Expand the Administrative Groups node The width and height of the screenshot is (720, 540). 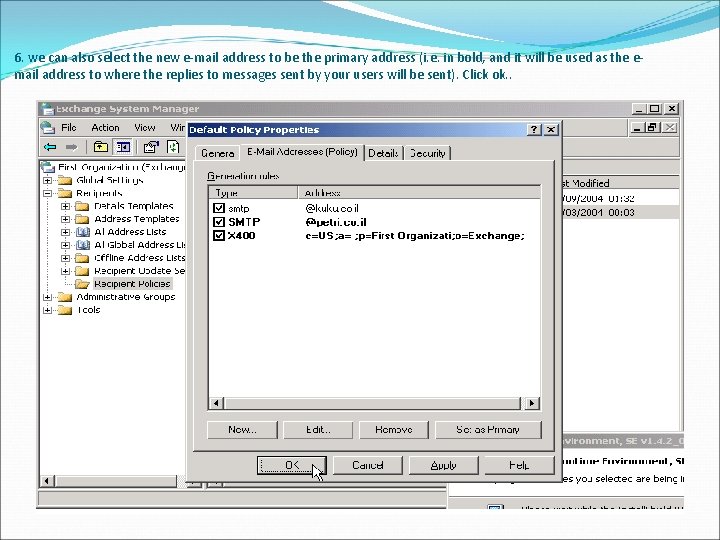pyautogui.click(x=47, y=298)
